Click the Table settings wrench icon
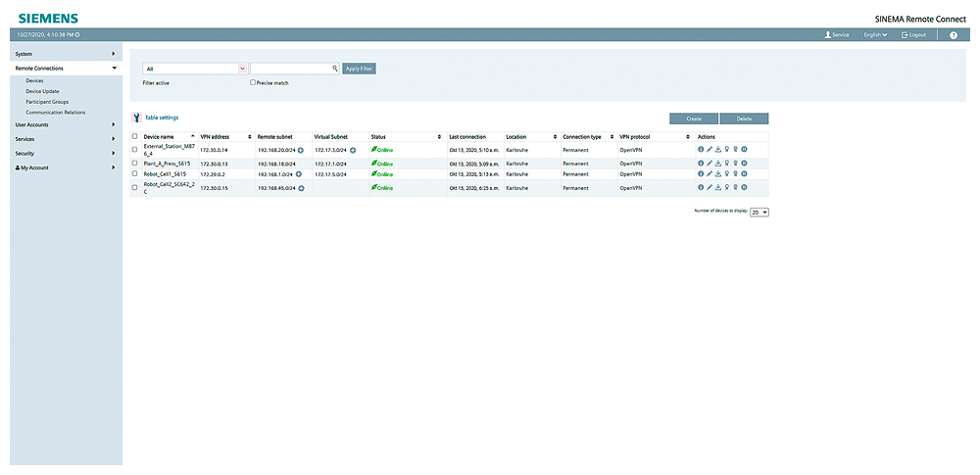The width and height of the screenshot is (980, 475). pyautogui.click(x=136, y=118)
